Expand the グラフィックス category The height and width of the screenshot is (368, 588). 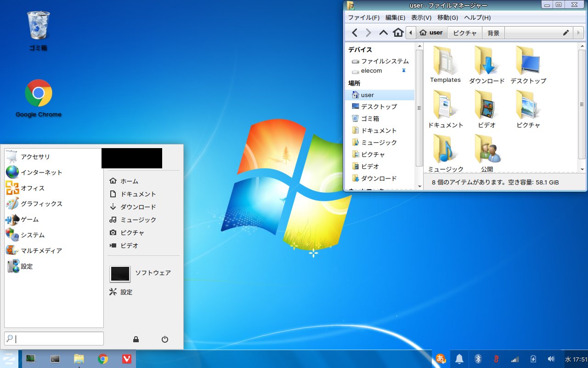pyautogui.click(x=54, y=204)
